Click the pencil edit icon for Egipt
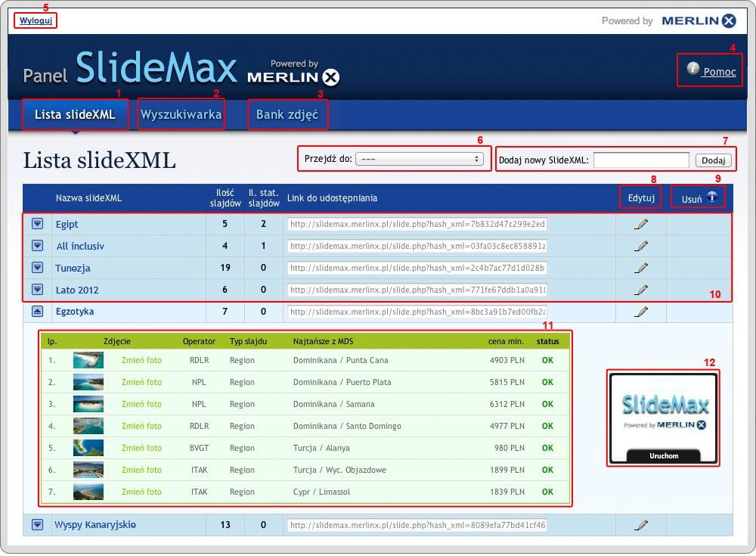Screen dimensions: 756x556 [x=641, y=224]
